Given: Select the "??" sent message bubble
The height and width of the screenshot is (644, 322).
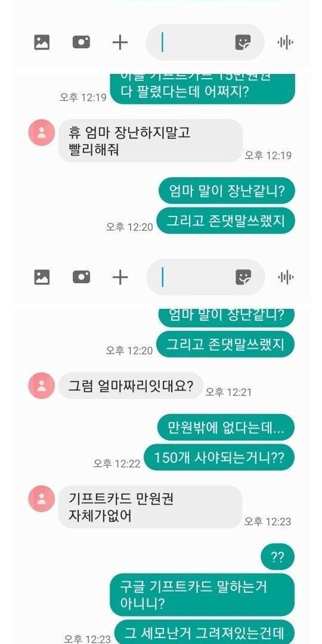Looking at the screenshot, I should [x=278, y=557].
